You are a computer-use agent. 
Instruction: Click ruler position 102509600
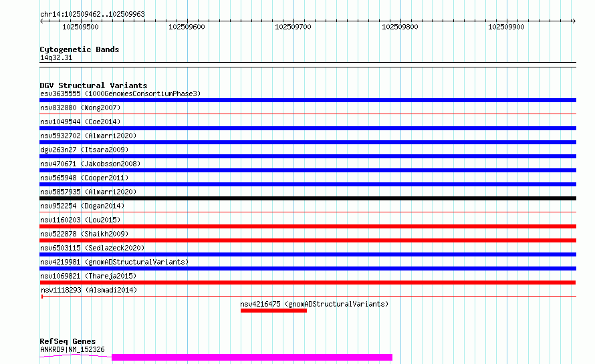click(x=187, y=27)
